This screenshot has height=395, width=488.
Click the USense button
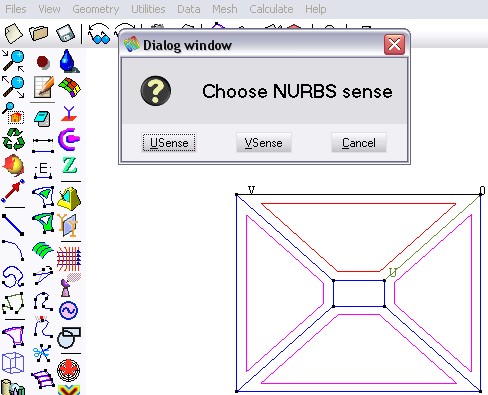[x=169, y=143]
